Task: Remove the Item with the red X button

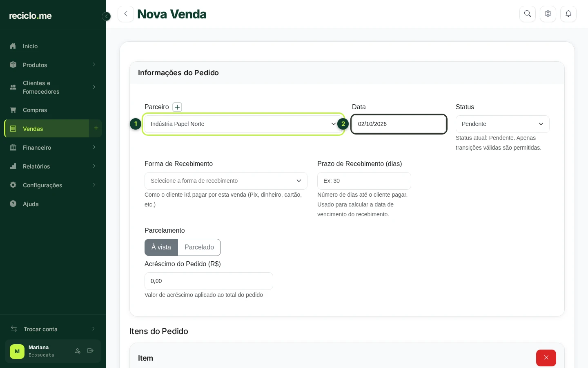Action: (546, 358)
